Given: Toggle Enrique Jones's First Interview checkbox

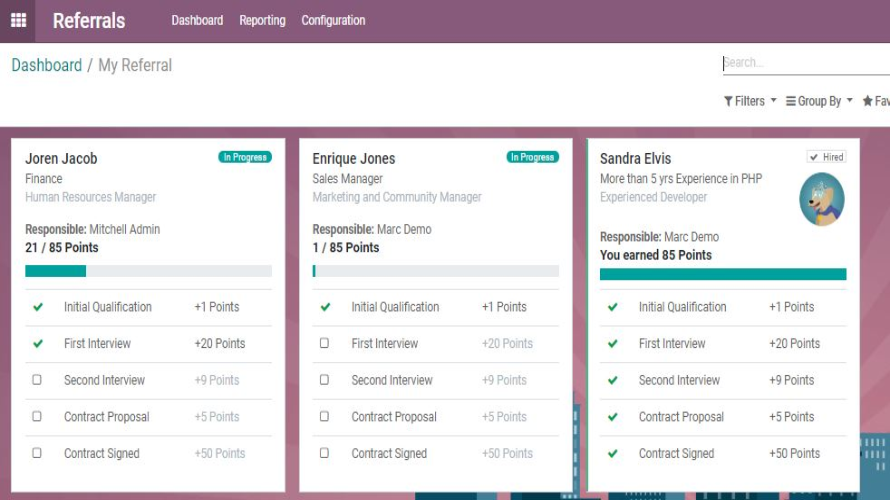Looking at the screenshot, I should 324,344.
